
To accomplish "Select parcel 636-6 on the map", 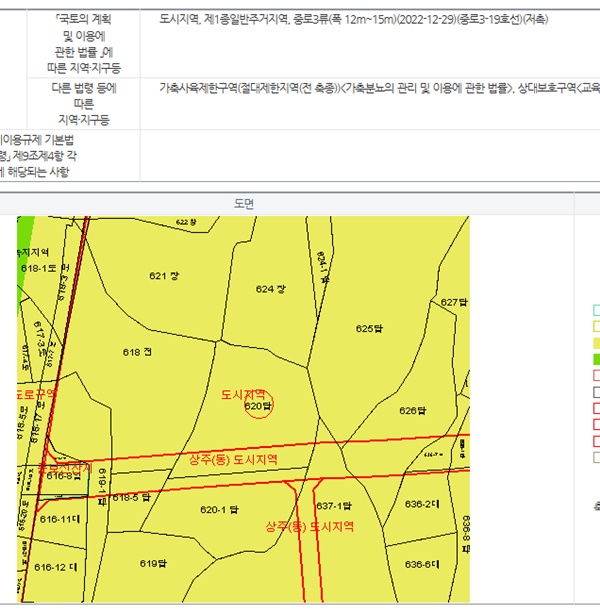I will point(421,564).
